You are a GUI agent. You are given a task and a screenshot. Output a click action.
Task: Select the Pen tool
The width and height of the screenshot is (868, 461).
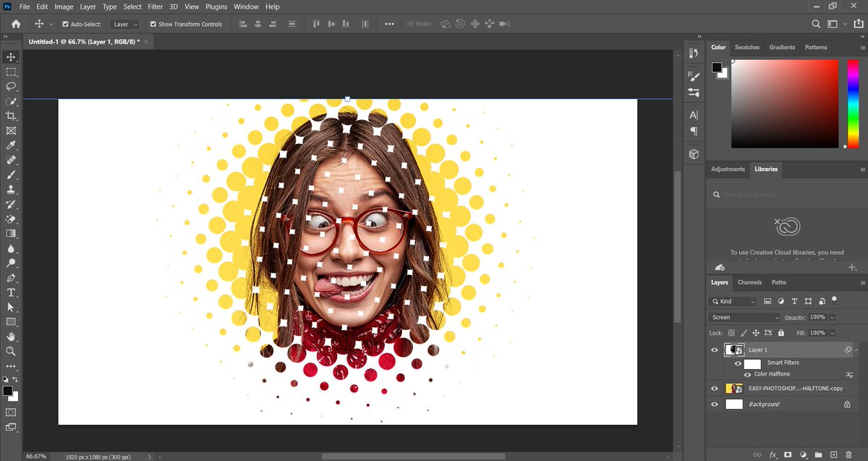[x=11, y=278]
